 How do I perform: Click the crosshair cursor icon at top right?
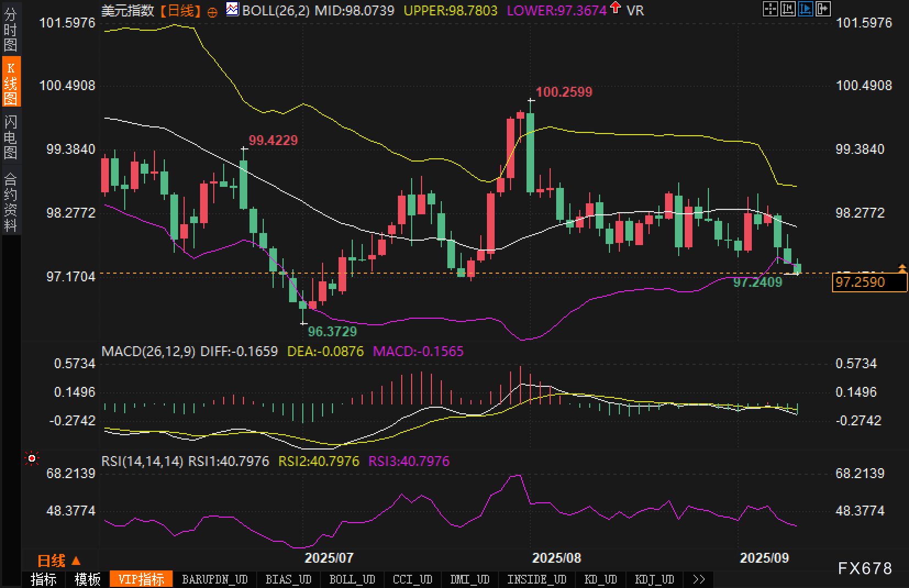(x=771, y=9)
